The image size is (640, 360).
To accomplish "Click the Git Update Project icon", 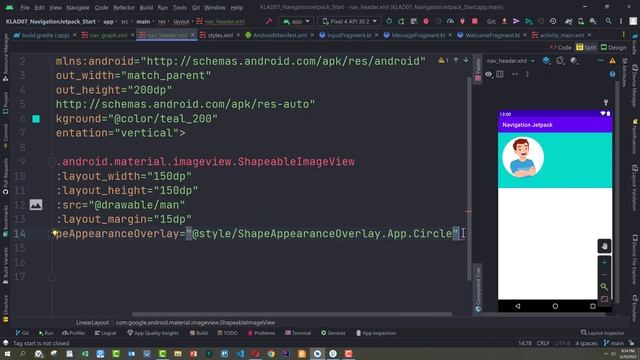I will [504, 21].
